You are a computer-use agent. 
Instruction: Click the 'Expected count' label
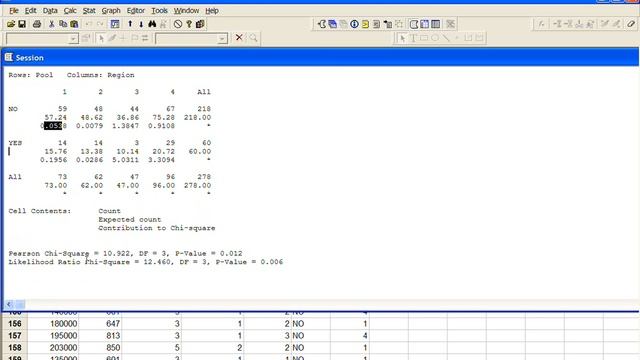(x=130, y=220)
